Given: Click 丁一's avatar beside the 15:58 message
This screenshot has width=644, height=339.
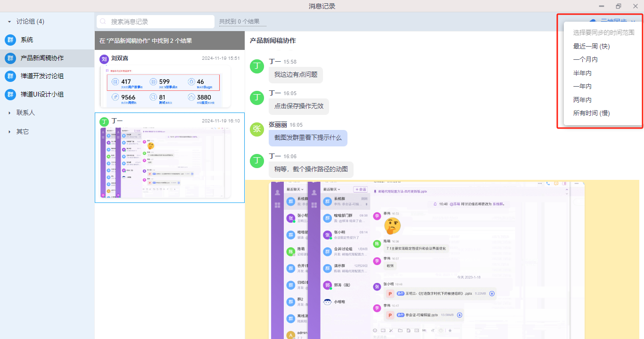Looking at the screenshot, I should click(x=256, y=66).
